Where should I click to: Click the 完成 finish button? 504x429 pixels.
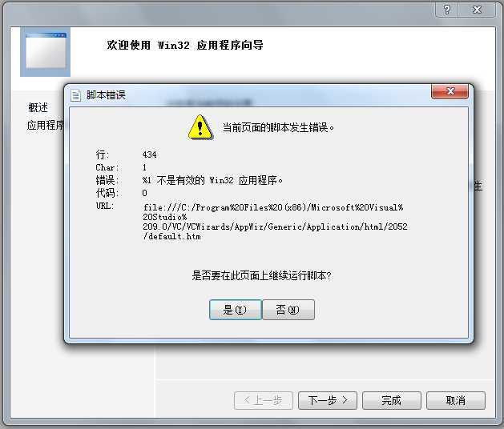click(x=392, y=400)
